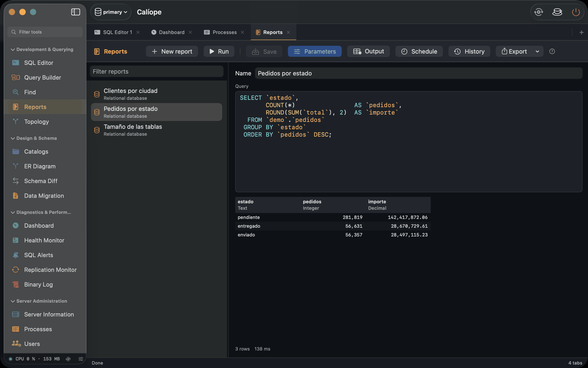The image size is (588, 368).
Task: Click inside the SQL Query editor
Action: (x=409, y=142)
